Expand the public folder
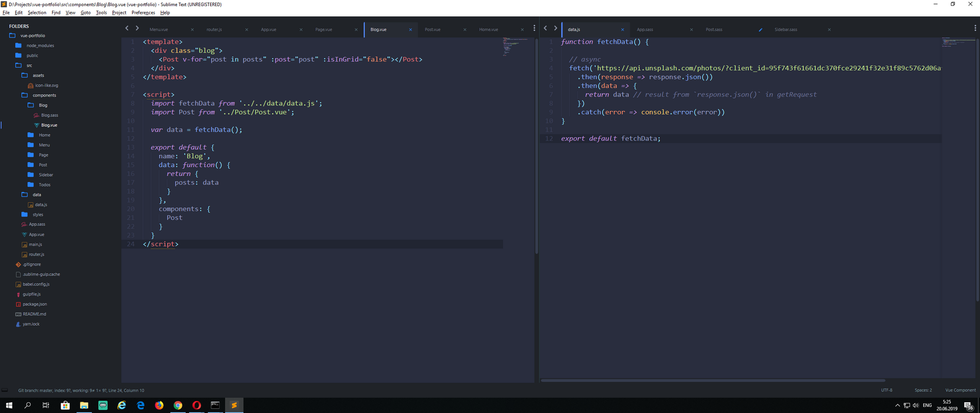The height and width of the screenshot is (413, 980). [x=18, y=56]
